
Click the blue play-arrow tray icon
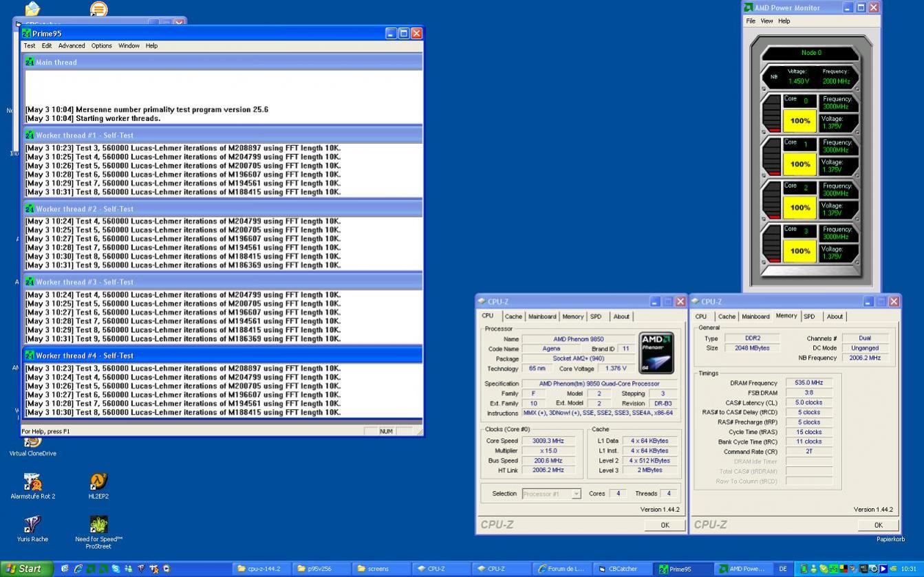click(883, 569)
